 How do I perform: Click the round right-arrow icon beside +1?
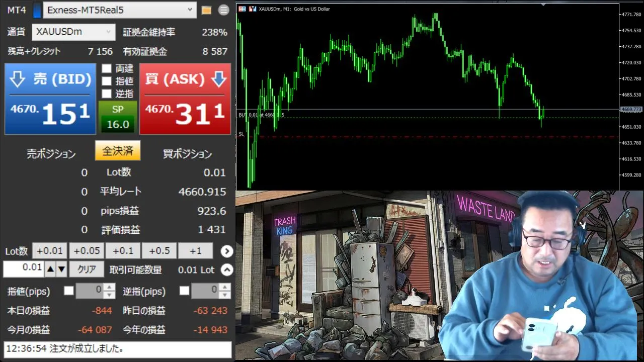[x=227, y=251]
